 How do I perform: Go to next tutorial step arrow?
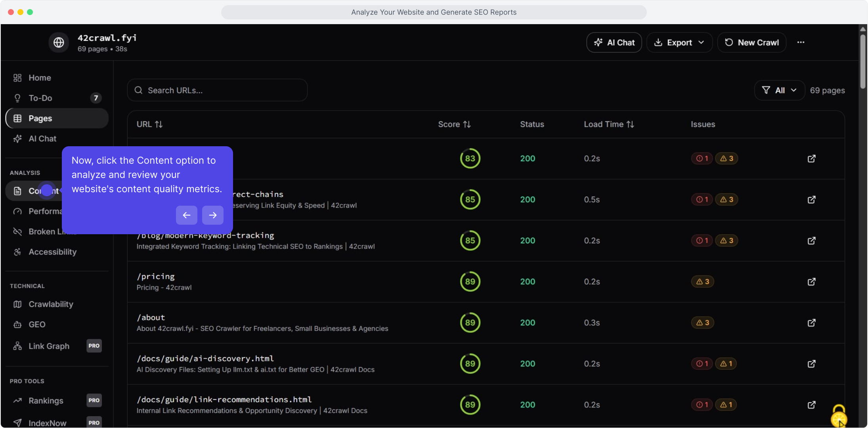coord(213,215)
